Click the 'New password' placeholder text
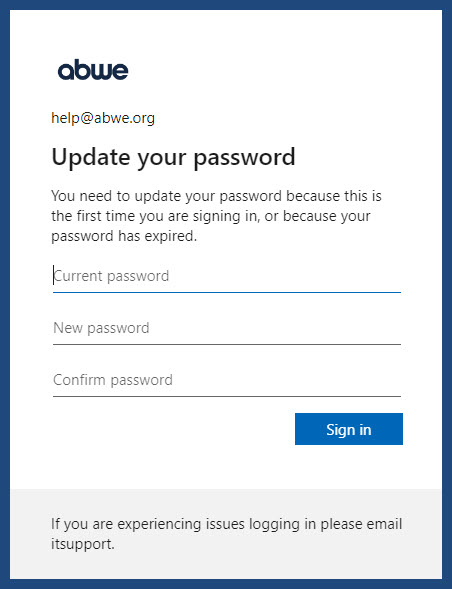This screenshot has height=589, width=452. tap(101, 328)
